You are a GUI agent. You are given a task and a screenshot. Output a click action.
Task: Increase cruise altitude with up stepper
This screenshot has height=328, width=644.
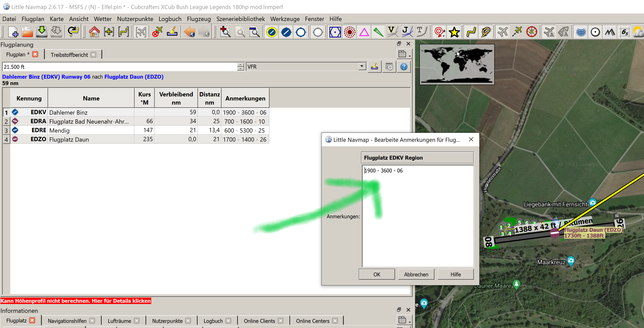pos(240,64)
